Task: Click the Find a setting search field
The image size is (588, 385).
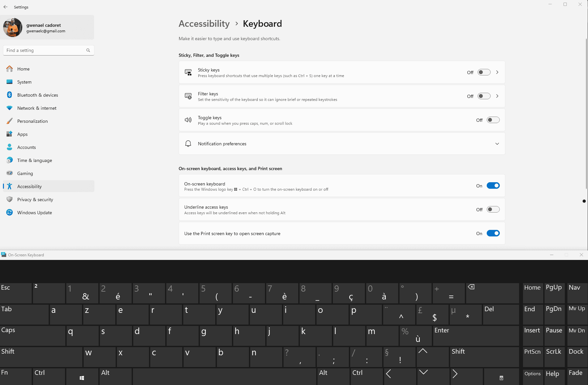Action: click(49, 50)
